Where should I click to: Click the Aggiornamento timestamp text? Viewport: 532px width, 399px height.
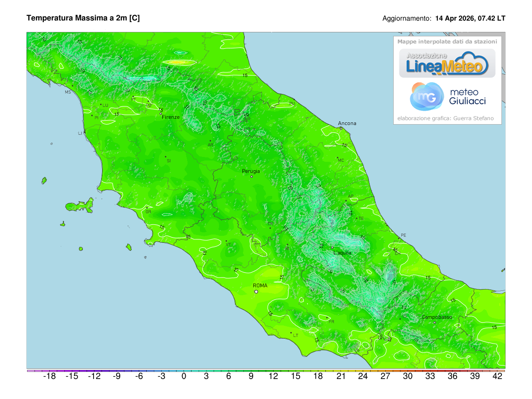click(443, 19)
